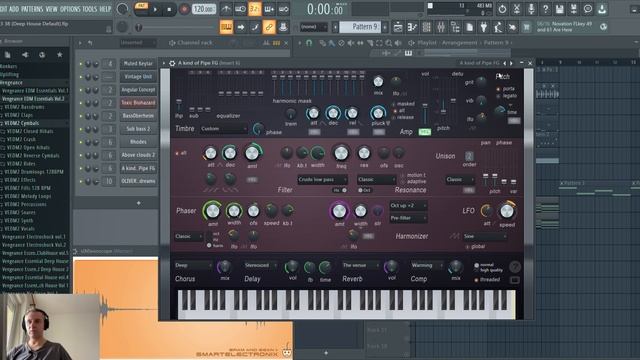
Task: Open the Timbre Custom dropdown
Action: (224, 129)
